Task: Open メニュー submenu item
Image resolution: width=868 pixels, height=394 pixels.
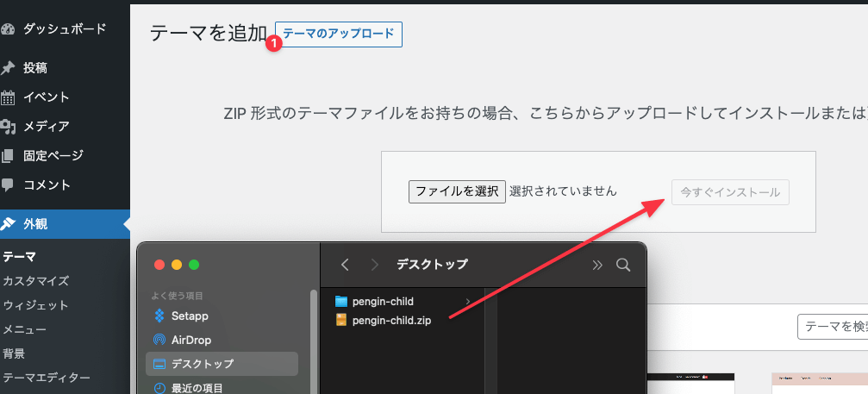Action: (x=25, y=330)
